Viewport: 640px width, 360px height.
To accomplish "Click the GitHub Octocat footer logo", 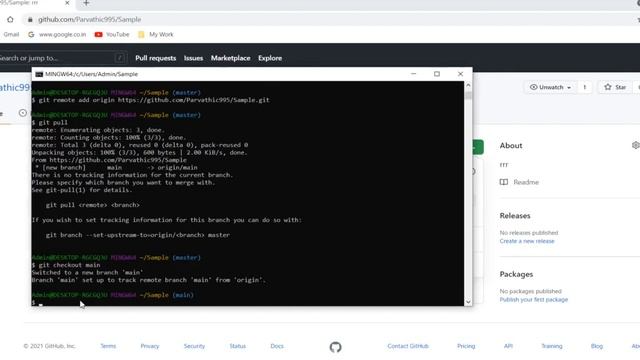I will [x=336, y=347].
